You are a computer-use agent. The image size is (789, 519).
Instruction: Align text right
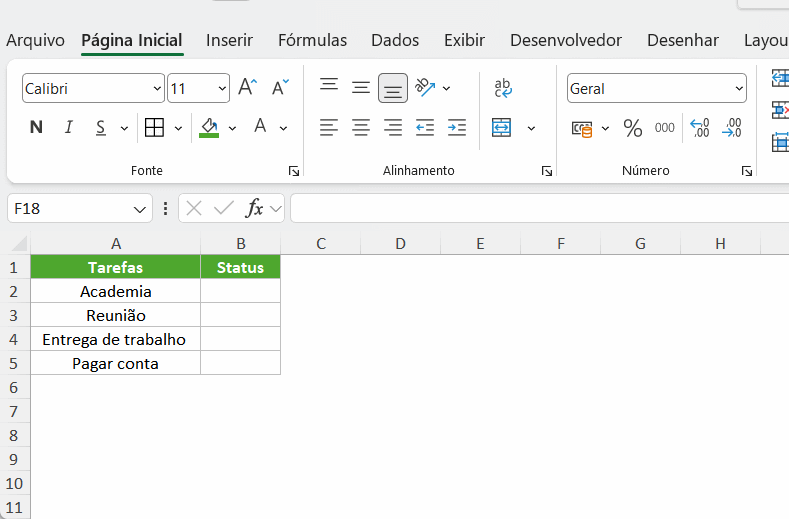[x=392, y=127]
